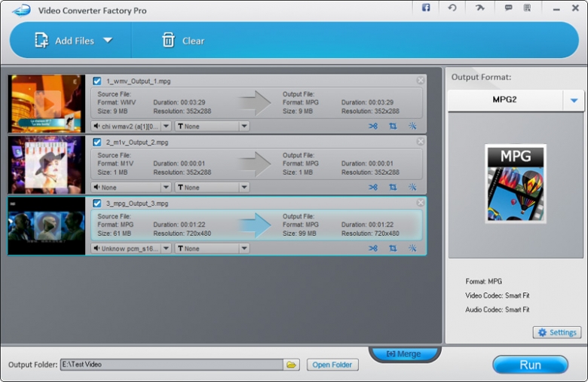Click the browse folder icon beside output path
This screenshot has width=588, height=382.
[291, 365]
